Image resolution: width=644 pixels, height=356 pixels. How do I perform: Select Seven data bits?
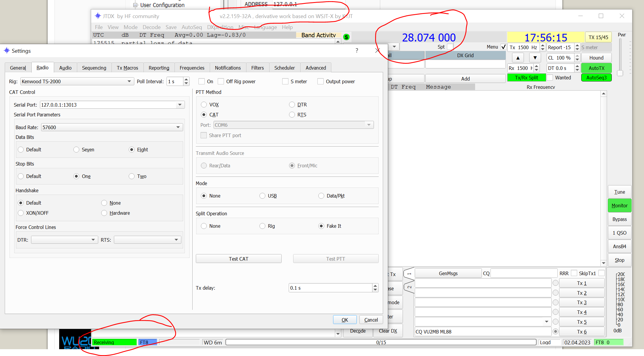click(x=76, y=150)
